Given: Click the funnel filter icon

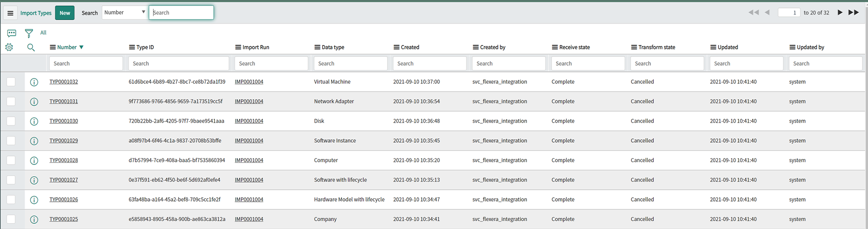Looking at the screenshot, I should (x=29, y=33).
